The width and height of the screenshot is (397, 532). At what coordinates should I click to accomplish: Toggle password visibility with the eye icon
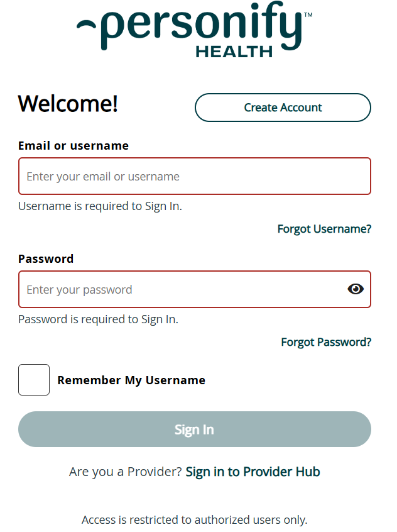coord(356,289)
